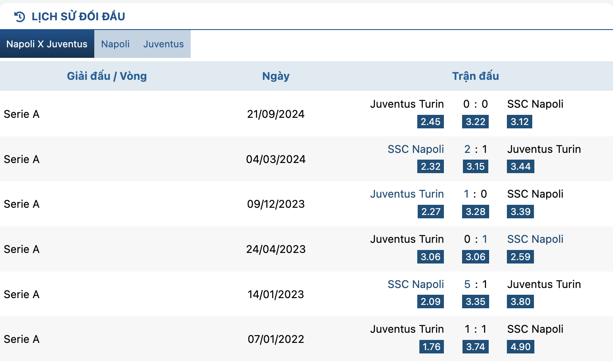Click Serie A in the 04/03/2024 row
613x364 pixels.
[x=22, y=159]
